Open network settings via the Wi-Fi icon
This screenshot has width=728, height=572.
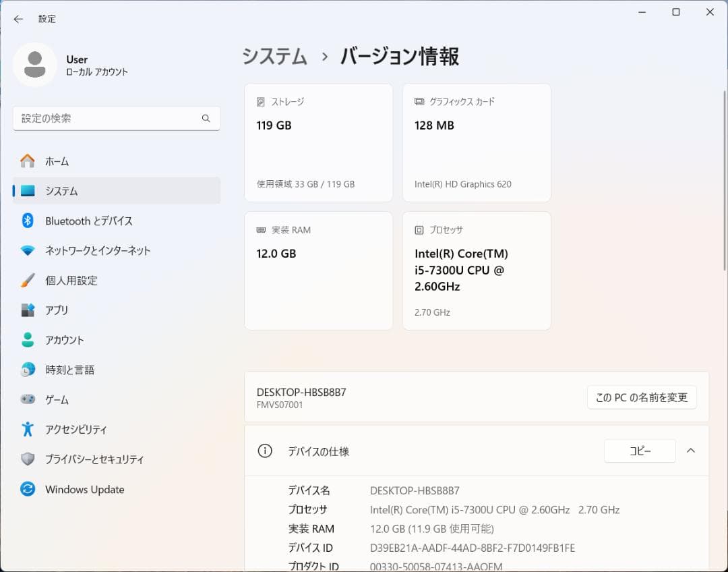click(27, 250)
